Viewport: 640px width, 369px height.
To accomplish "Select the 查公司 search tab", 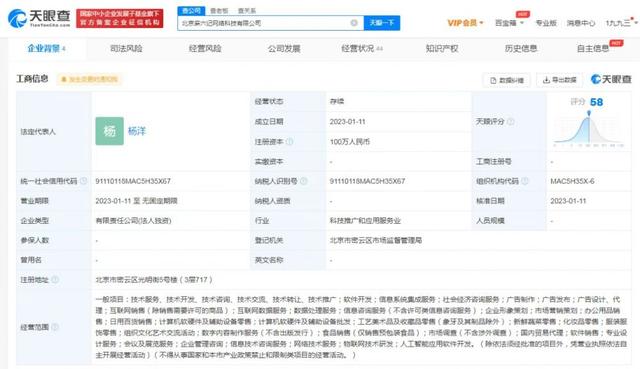I will pos(191,11).
